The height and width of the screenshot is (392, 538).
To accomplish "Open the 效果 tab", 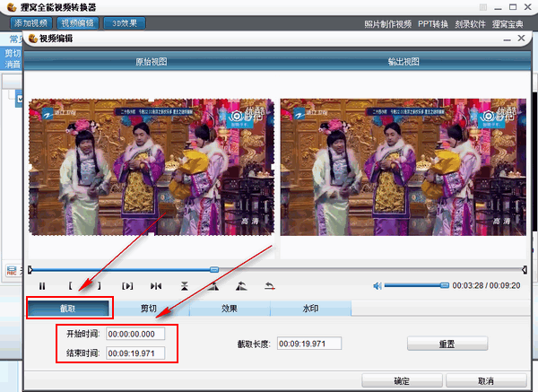I will click(x=230, y=309).
